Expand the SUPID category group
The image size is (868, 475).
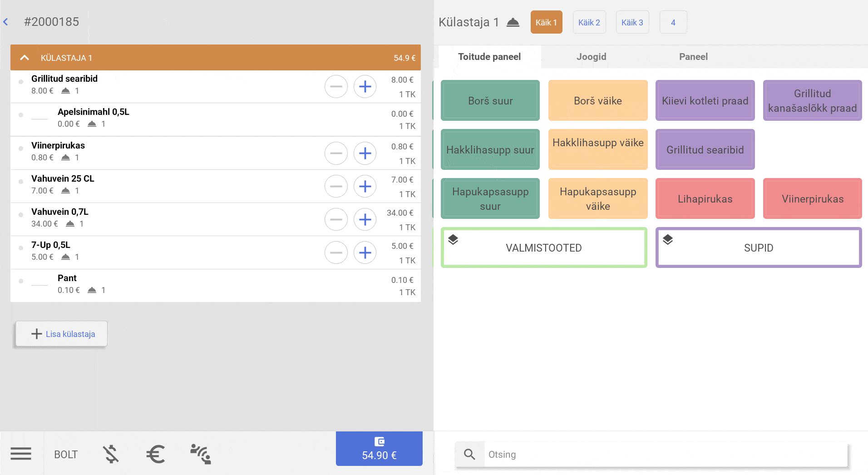pos(758,247)
